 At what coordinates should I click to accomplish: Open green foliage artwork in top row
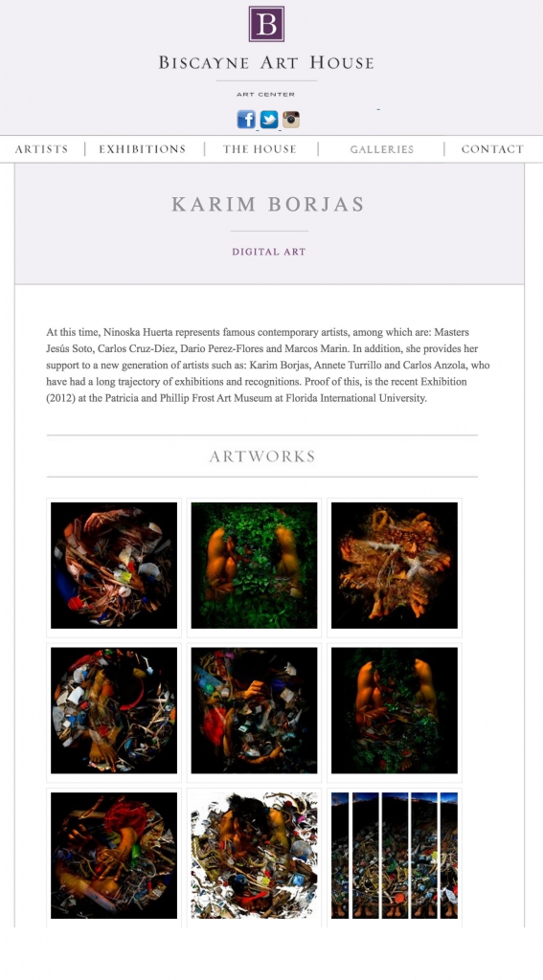[254, 565]
